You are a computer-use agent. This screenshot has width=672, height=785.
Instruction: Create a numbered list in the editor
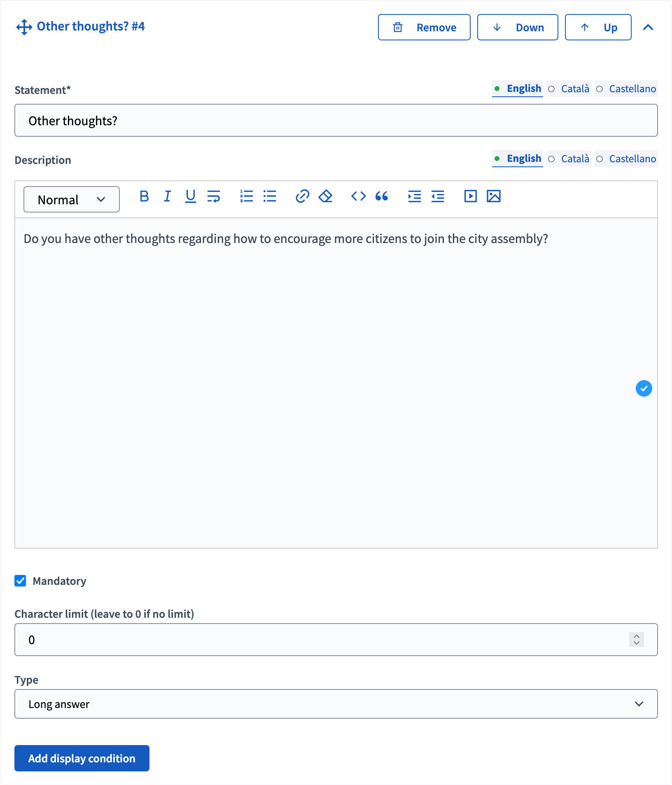[x=246, y=196]
